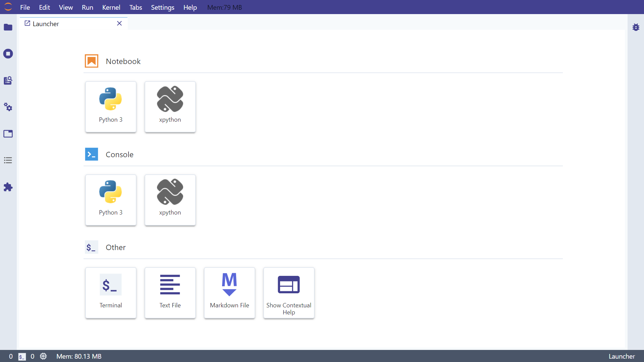Open the Property Inspector gears icon
This screenshot has height=362, width=644.
8,107
